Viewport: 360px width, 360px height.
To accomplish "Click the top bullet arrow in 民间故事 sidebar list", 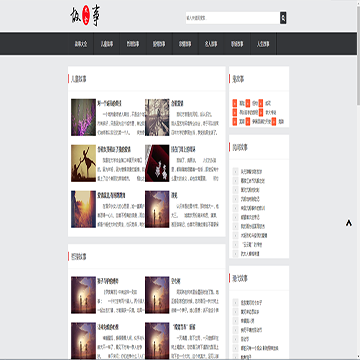I will (235, 172).
